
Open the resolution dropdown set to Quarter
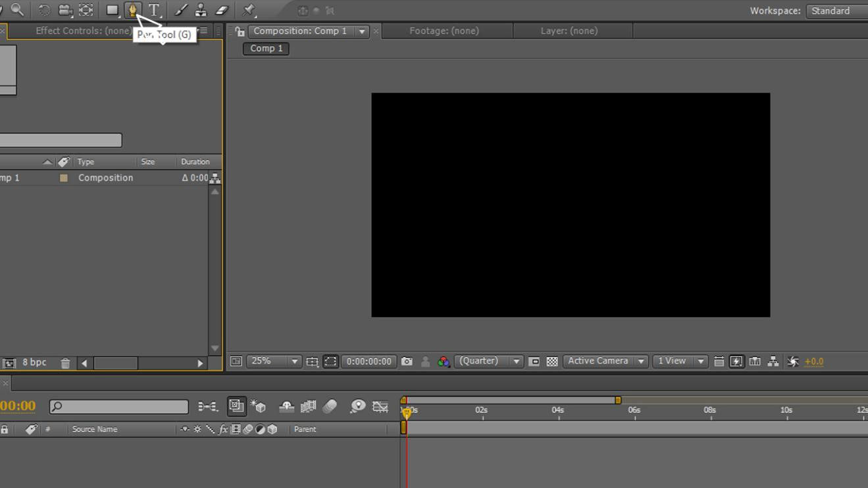coord(488,360)
